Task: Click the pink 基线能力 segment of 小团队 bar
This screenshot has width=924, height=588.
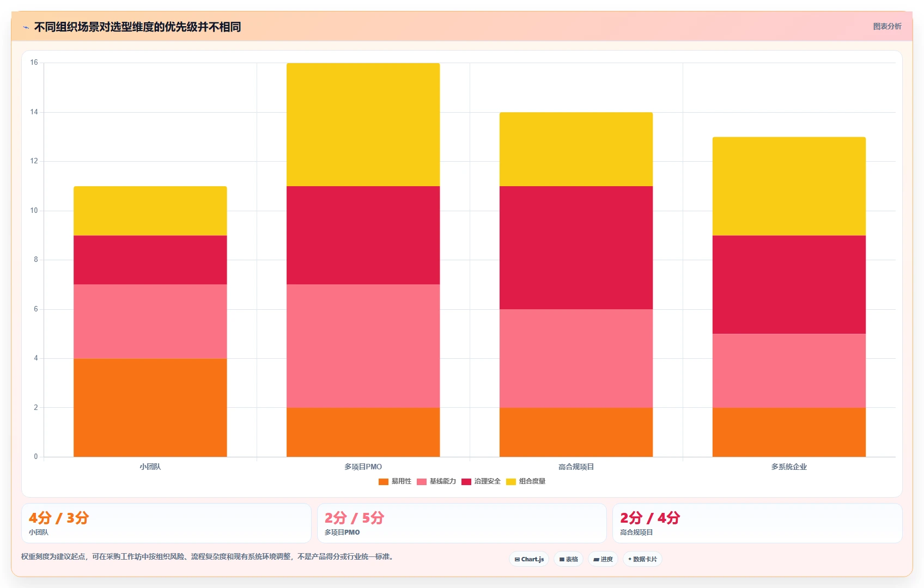Action: [150, 321]
